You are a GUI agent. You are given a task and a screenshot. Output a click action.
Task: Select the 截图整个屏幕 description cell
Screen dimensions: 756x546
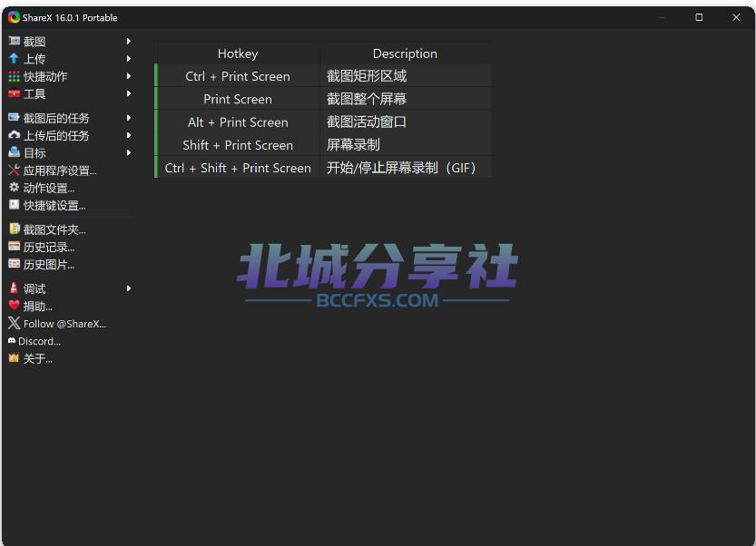(406, 99)
